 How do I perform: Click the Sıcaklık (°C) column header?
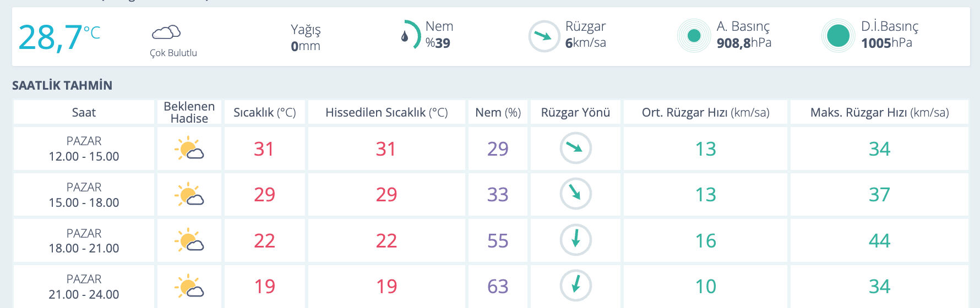(264, 113)
